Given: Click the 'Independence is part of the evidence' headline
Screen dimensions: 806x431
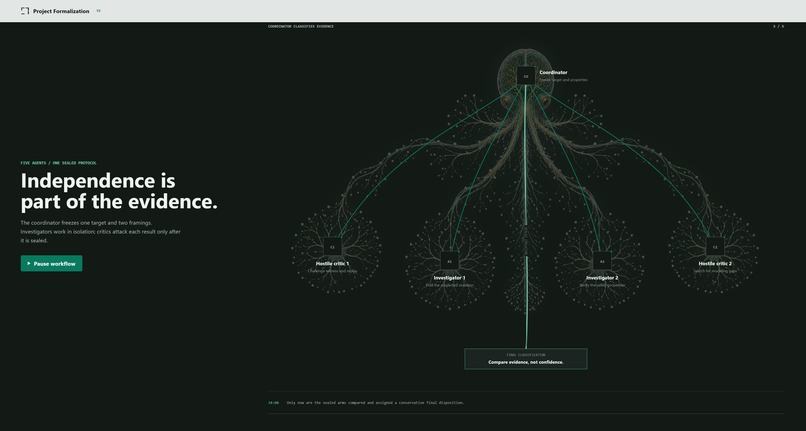Looking at the screenshot, I should (x=119, y=191).
